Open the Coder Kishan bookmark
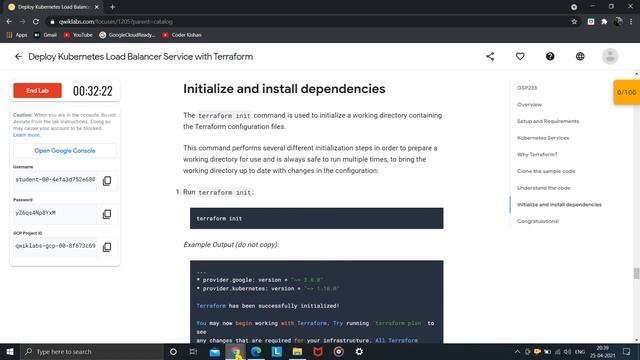Viewport: 640px width, 360px height. (182, 35)
